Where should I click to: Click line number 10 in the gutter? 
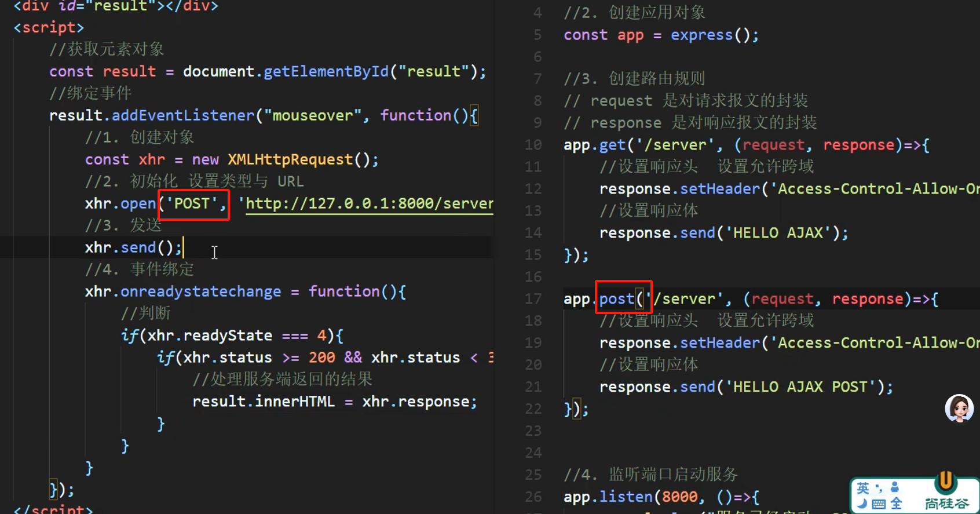point(533,145)
